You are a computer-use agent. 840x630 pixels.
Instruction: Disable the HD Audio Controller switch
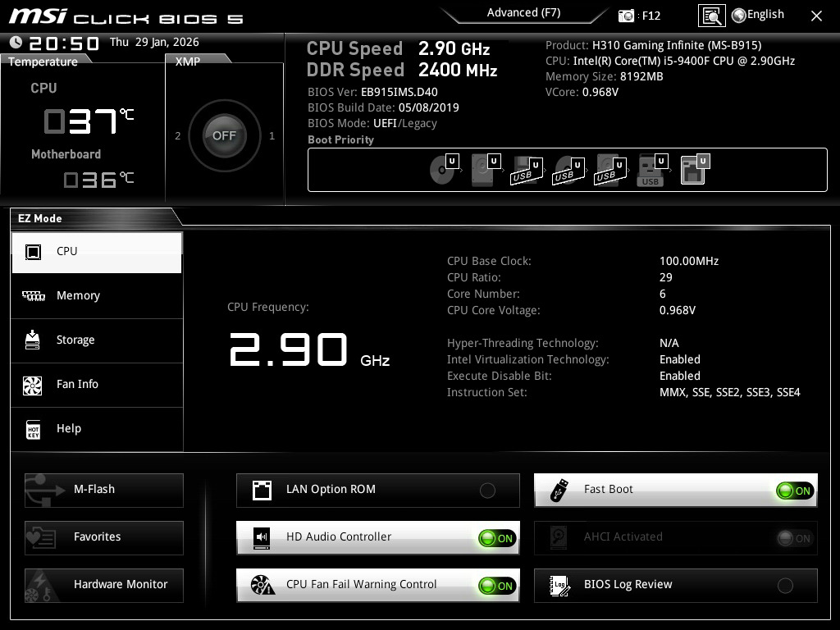498,538
